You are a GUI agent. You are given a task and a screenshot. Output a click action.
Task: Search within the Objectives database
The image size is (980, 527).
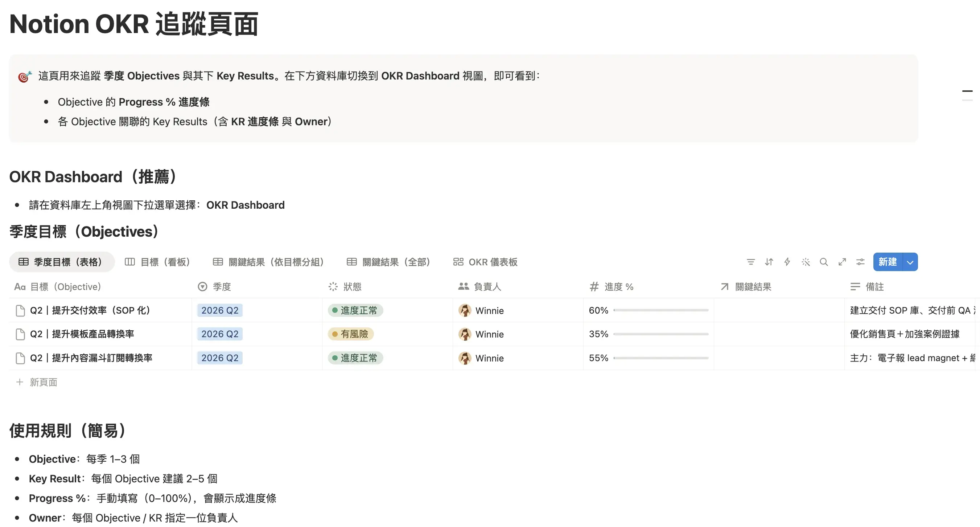(x=824, y=262)
